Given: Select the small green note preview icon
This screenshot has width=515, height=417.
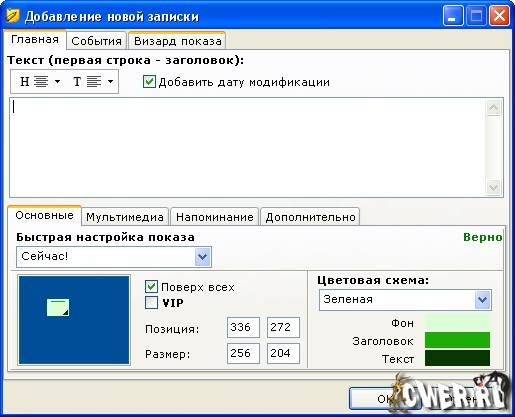Looking at the screenshot, I should pyautogui.click(x=58, y=307).
